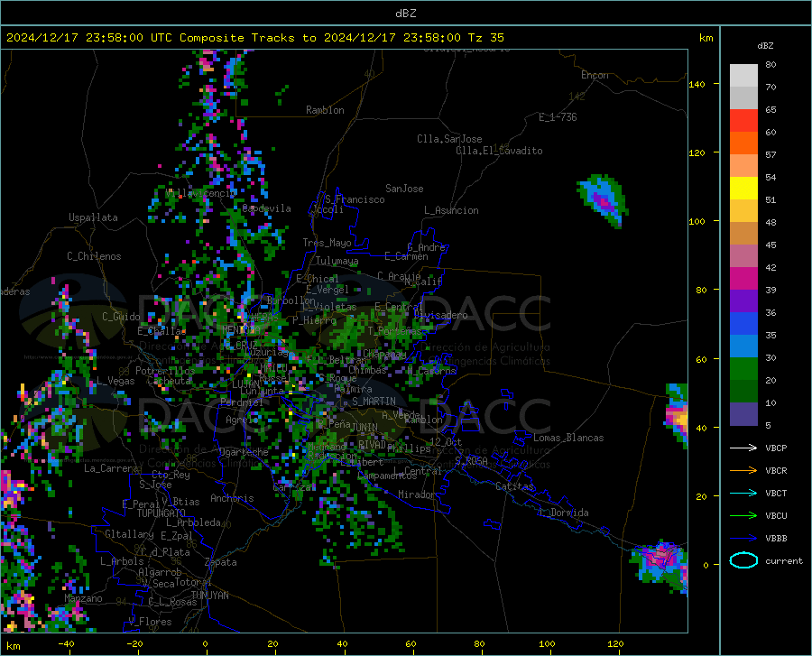Click the 'Tres_Mayo' map label

[x=327, y=243]
